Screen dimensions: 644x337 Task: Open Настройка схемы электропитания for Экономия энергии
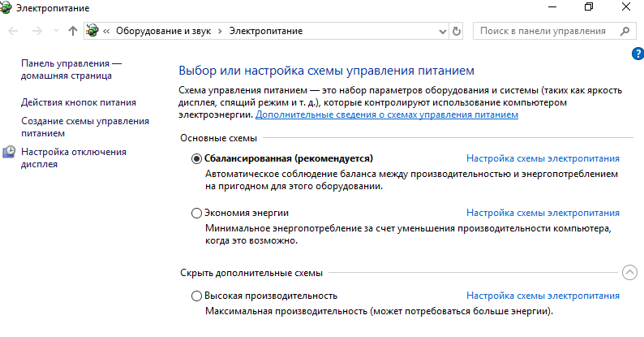click(543, 213)
